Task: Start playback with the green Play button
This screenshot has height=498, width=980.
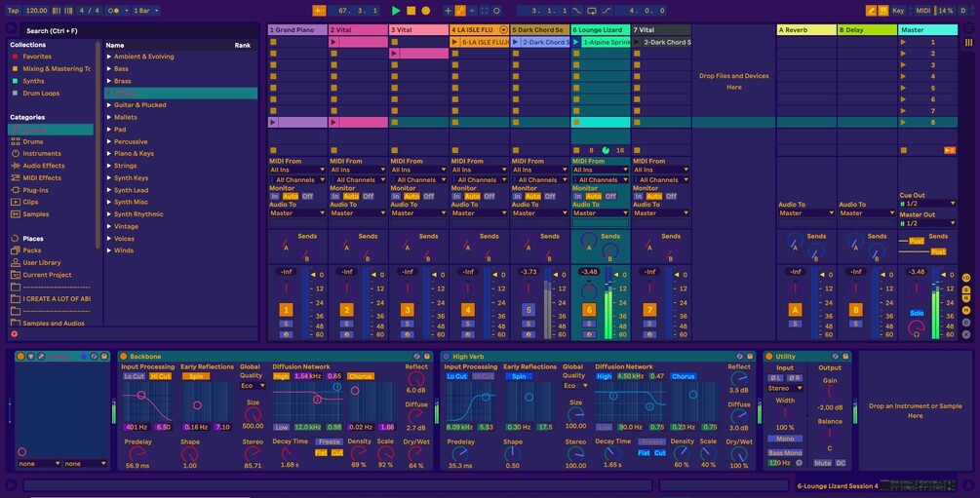Action: click(x=396, y=11)
